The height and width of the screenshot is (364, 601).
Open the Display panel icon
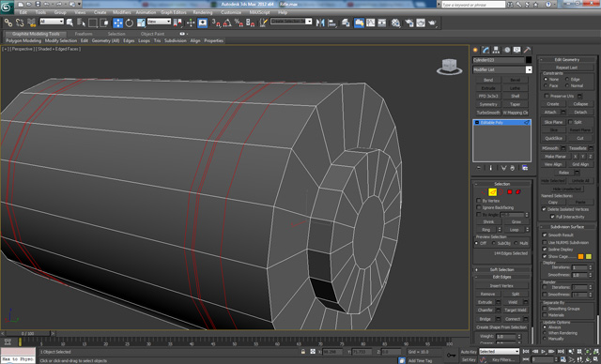coord(517,50)
